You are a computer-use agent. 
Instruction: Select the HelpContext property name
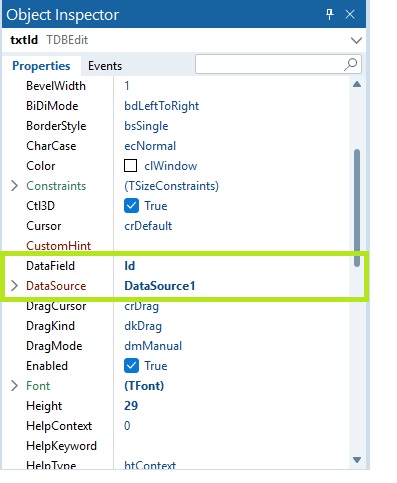[59, 426]
